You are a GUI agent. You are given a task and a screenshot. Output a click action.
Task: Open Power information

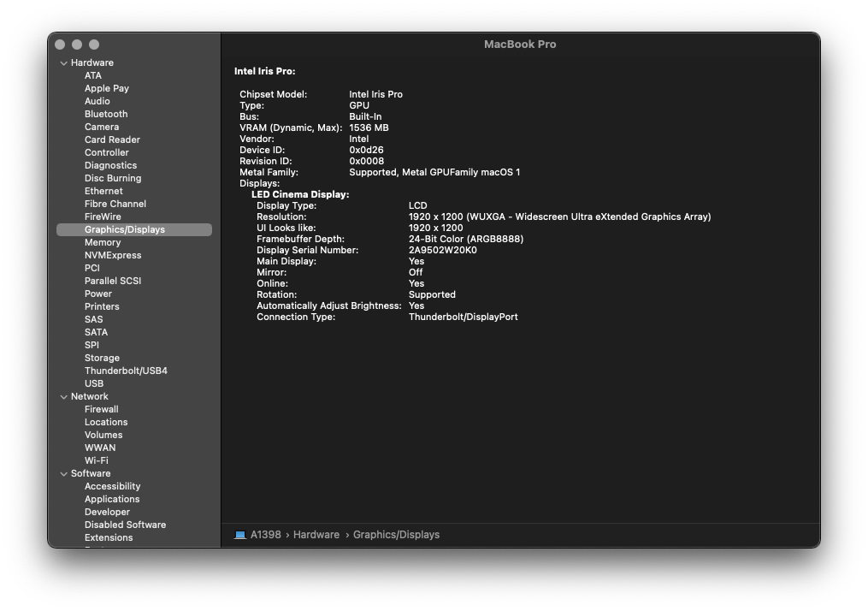(x=98, y=294)
